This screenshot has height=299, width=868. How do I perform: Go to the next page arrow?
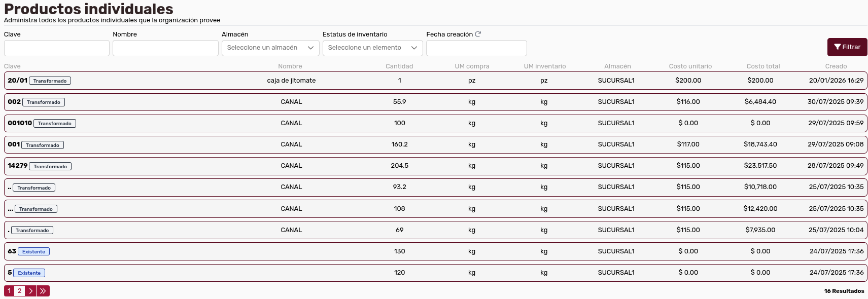tap(31, 291)
